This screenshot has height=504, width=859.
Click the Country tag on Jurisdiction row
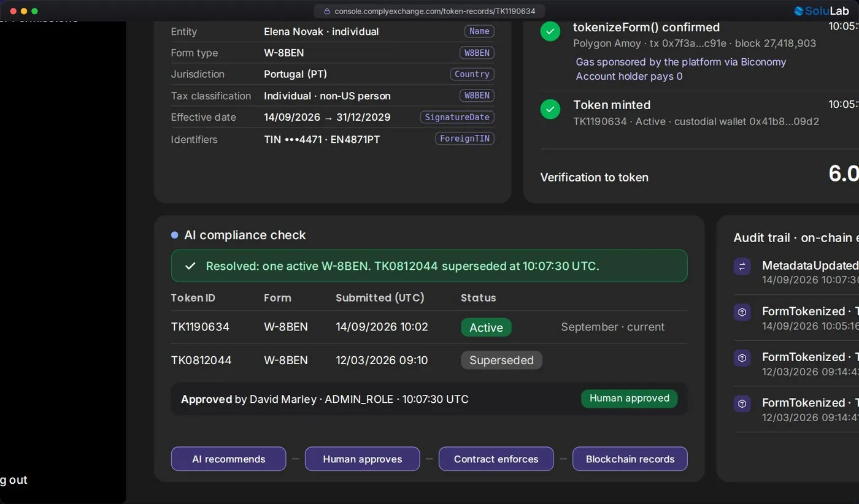pos(472,74)
